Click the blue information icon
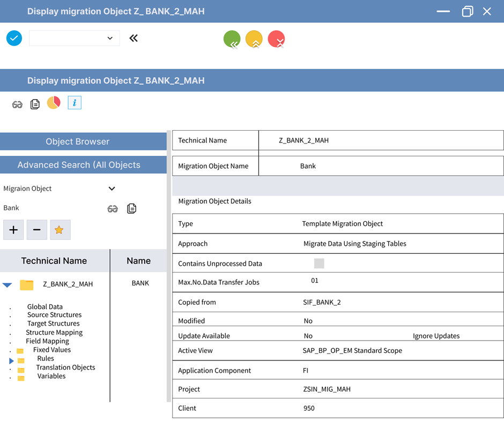This screenshot has height=429, width=504. [x=75, y=103]
